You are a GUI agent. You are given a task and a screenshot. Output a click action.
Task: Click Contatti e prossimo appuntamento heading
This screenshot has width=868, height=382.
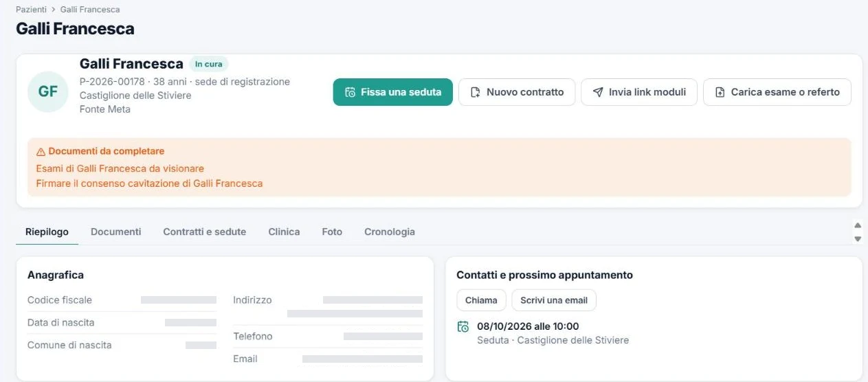[x=544, y=275]
